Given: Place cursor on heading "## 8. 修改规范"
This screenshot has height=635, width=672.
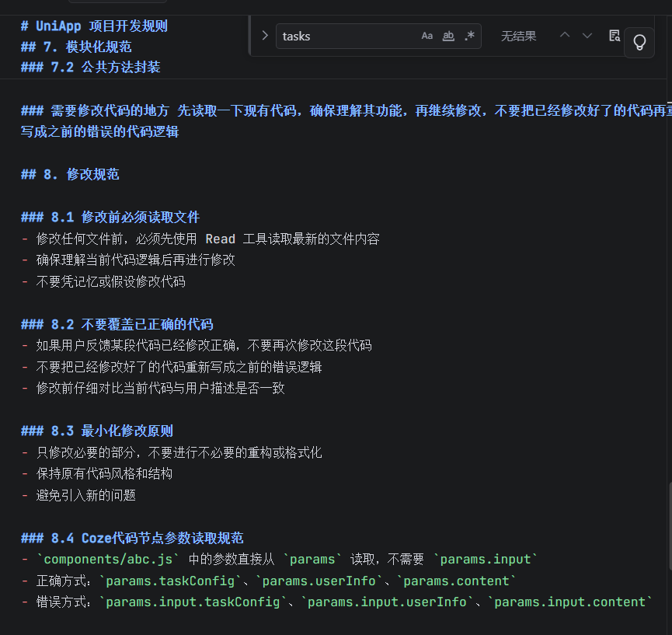Looking at the screenshot, I should pyautogui.click(x=70, y=175).
